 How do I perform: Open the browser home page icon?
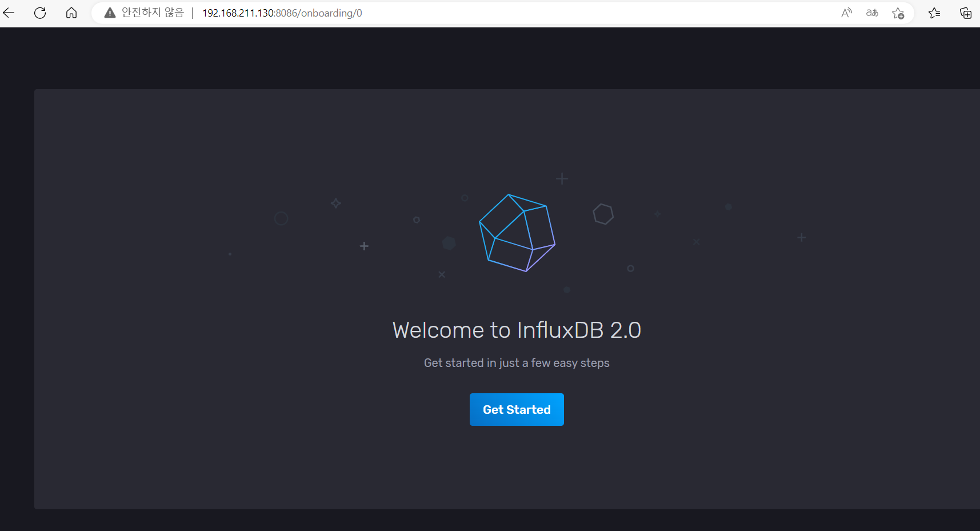pos(71,13)
